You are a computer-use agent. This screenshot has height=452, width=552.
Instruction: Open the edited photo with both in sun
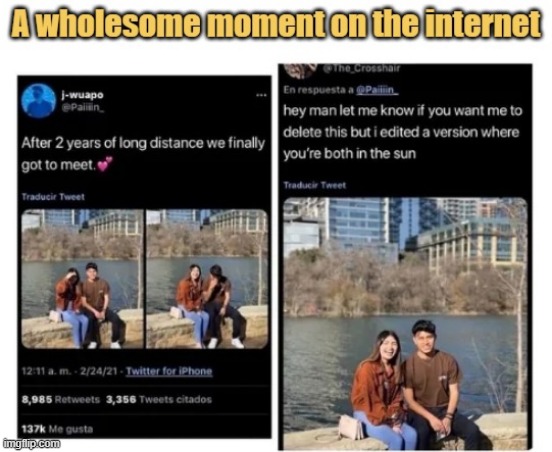tap(406, 324)
